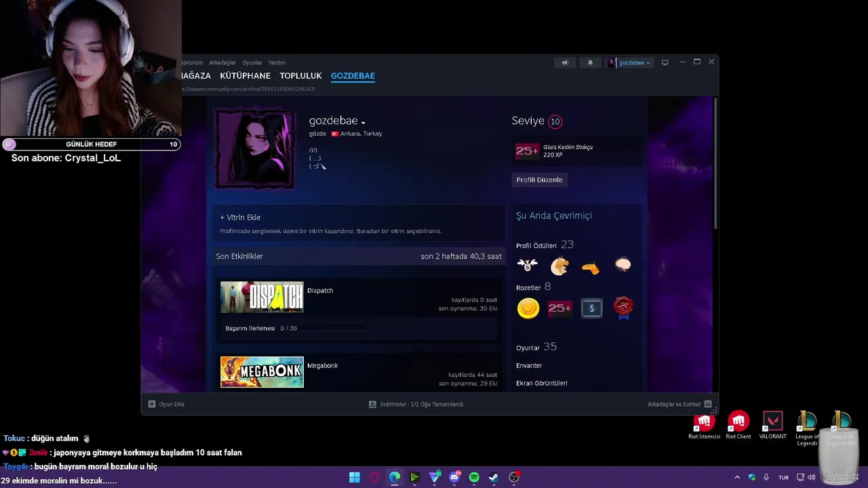The image size is (868, 488).
Task: Open Opera GX from the taskbar
Action: 375,477
